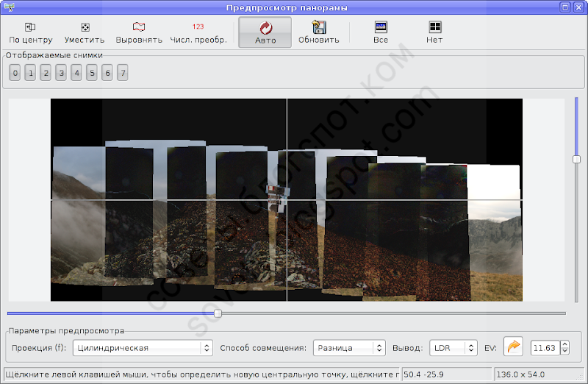Open the Способ совмещения blend mode dropdown
Screen dimensions: 588x384
pyautogui.click(x=349, y=347)
